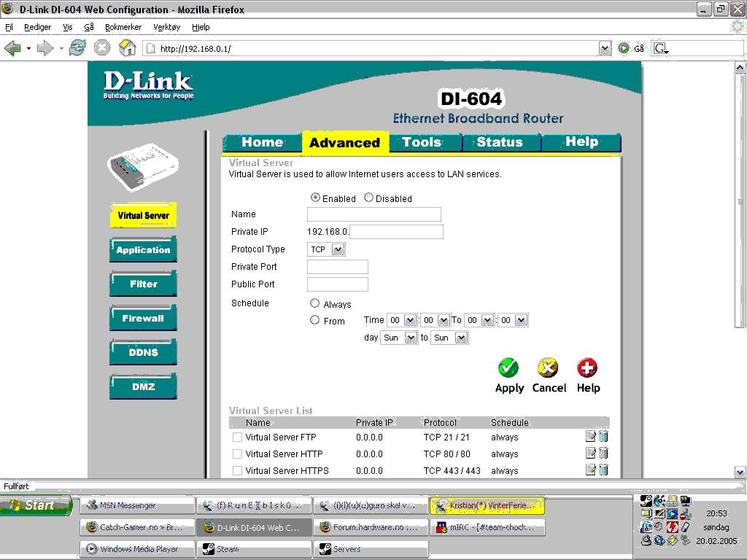Click the yellow Cancel X icon
747x560 pixels.
click(548, 367)
